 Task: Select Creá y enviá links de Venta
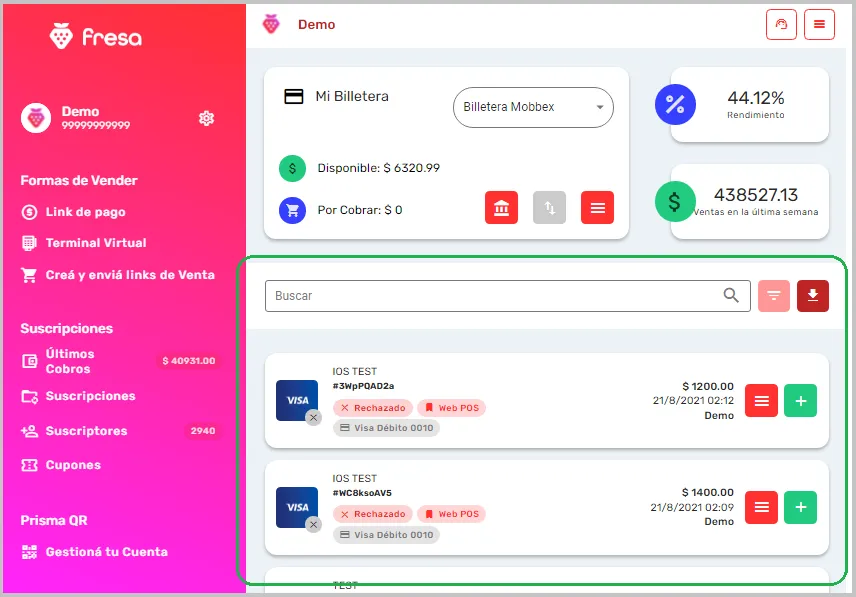pyautogui.click(x=118, y=275)
